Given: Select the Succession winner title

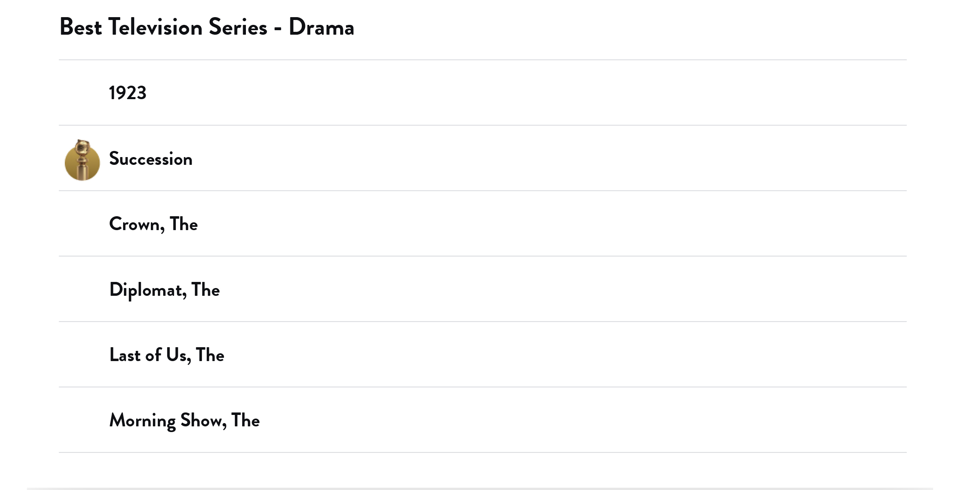Looking at the screenshot, I should (150, 159).
